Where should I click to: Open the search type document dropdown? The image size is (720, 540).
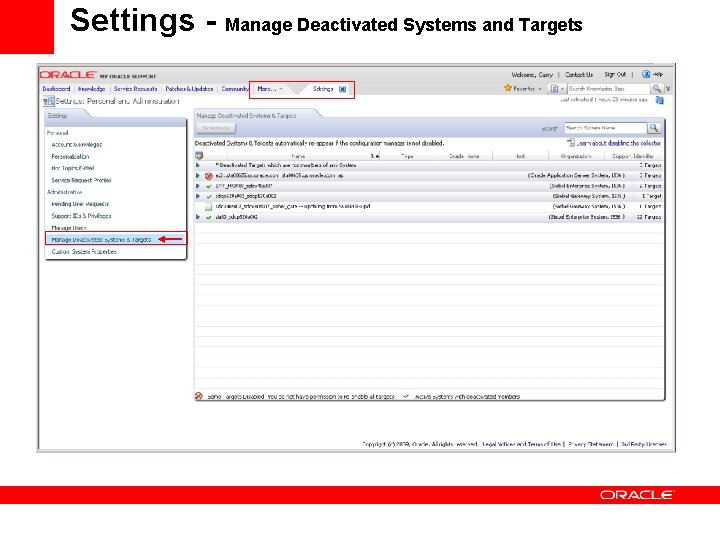pos(557,89)
